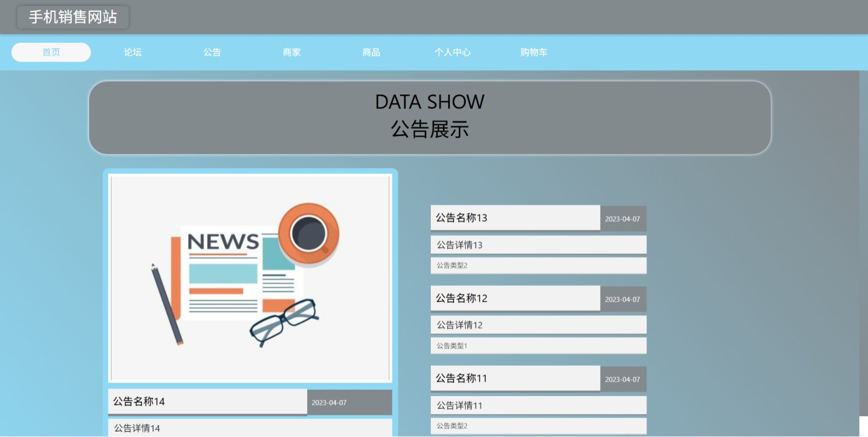Screen dimensions: 868x437
Task: Open the 论坛 menu item
Action: [132, 52]
